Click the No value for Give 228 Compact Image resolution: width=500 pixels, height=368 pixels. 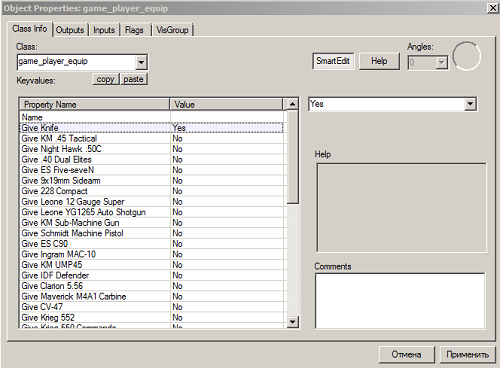177,191
